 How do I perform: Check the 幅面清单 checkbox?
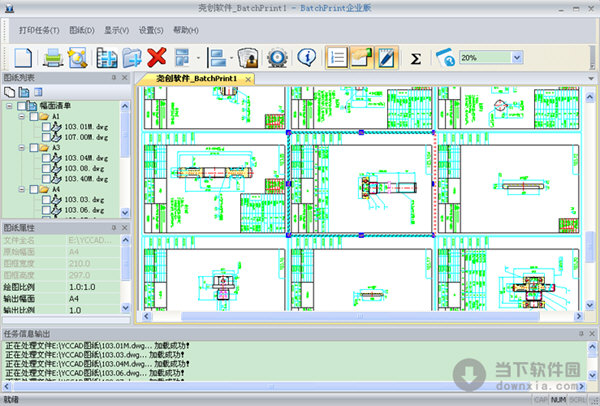(22, 106)
